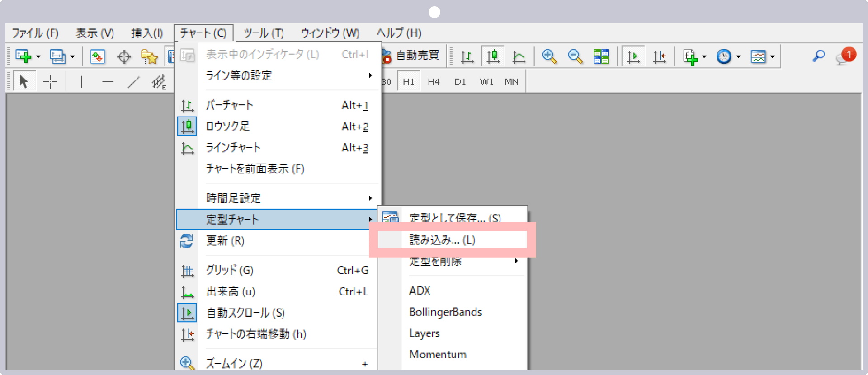Image resolution: width=868 pixels, height=375 pixels.
Task: Toggle the chart shift toolbar icon
Action: [660, 56]
